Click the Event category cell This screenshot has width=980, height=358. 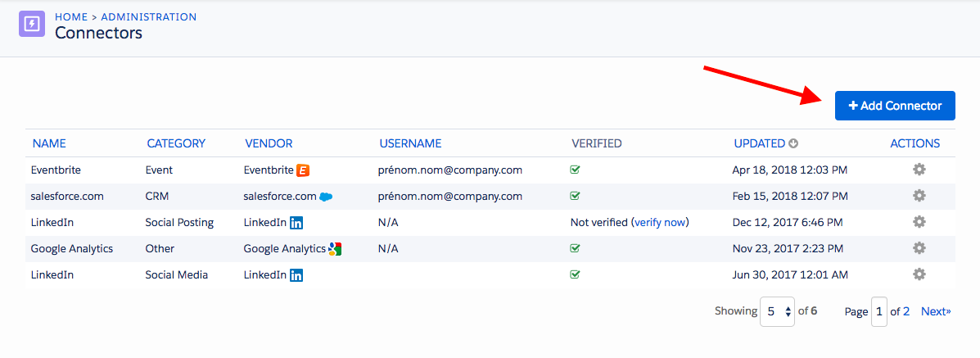tap(159, 170)
